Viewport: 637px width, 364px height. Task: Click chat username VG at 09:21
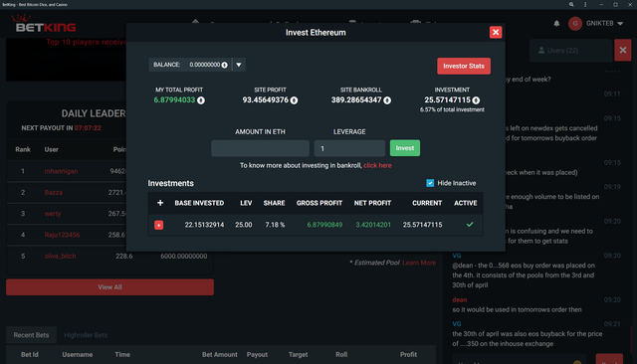[457, 324]
